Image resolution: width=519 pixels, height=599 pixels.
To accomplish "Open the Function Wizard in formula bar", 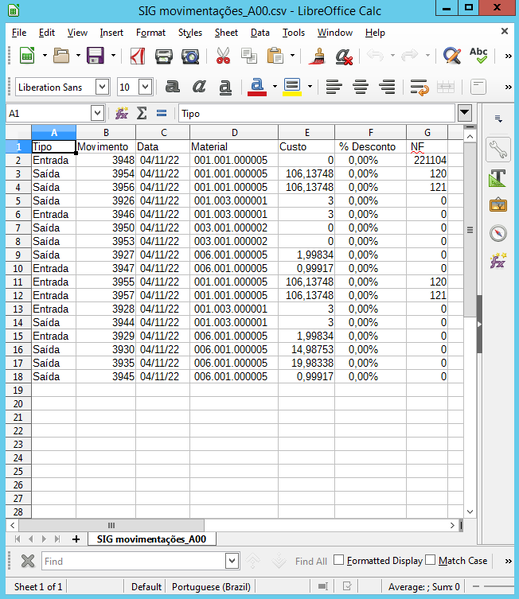I will coord(121,113).
